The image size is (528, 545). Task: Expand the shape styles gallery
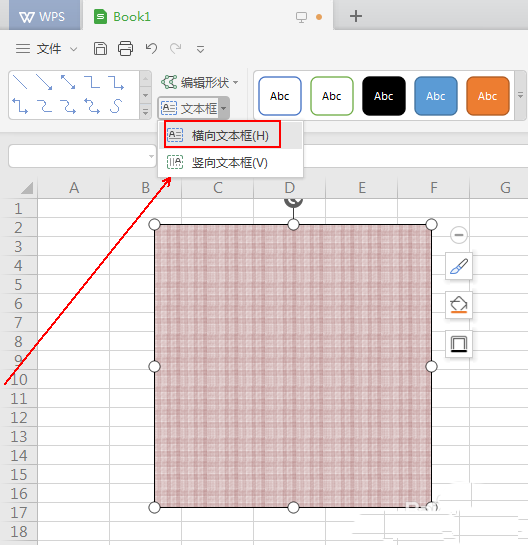pyautogui.click(x=520, y=95)
